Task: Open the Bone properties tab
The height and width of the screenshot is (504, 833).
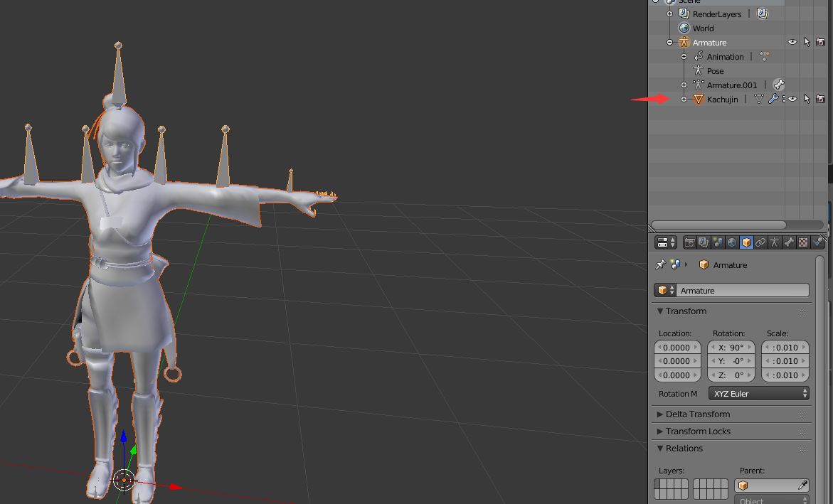Action: point(789,242)
